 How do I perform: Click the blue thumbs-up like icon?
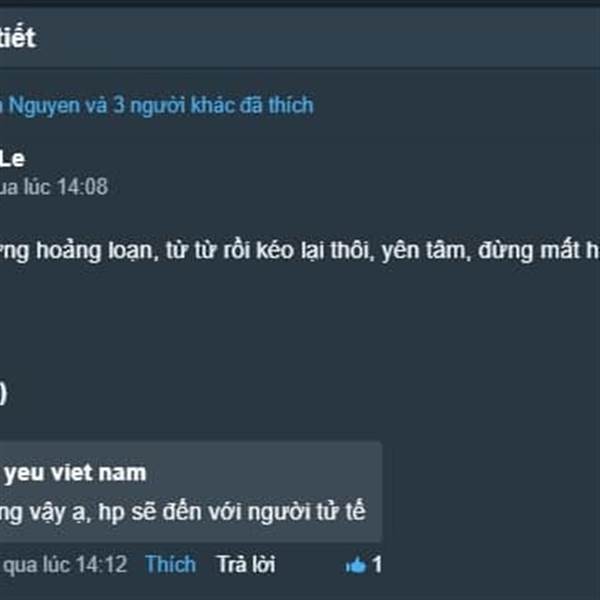[356, 565]
